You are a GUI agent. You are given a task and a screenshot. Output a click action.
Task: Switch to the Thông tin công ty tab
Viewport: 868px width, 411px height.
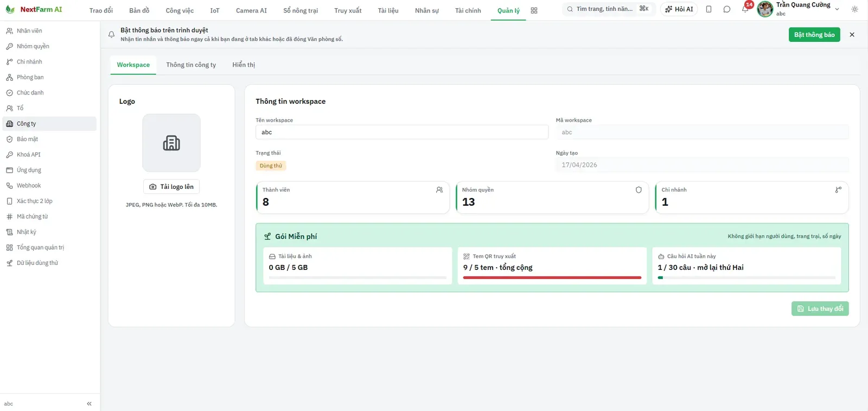click(x=191, y=65)
